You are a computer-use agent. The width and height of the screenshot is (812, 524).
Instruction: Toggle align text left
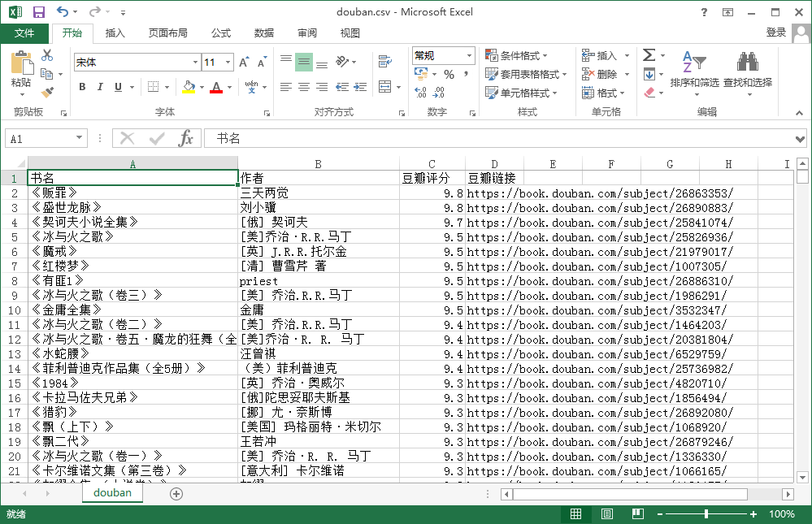pos(286,87)
